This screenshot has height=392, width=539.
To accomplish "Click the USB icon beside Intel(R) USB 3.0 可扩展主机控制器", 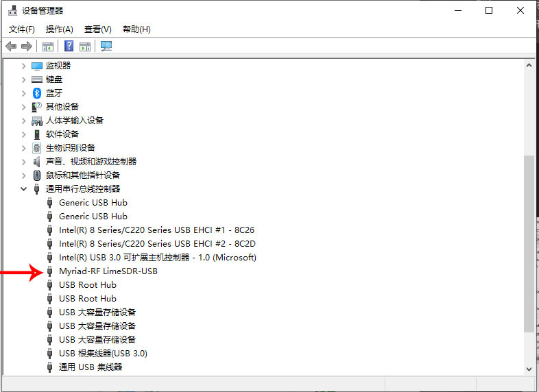I will (x=50, y=258).
